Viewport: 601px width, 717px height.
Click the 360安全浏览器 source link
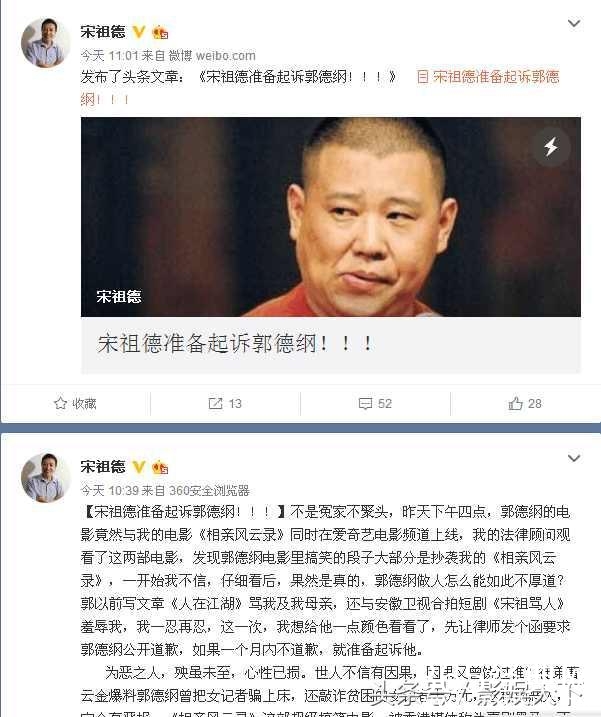[209, 491]
